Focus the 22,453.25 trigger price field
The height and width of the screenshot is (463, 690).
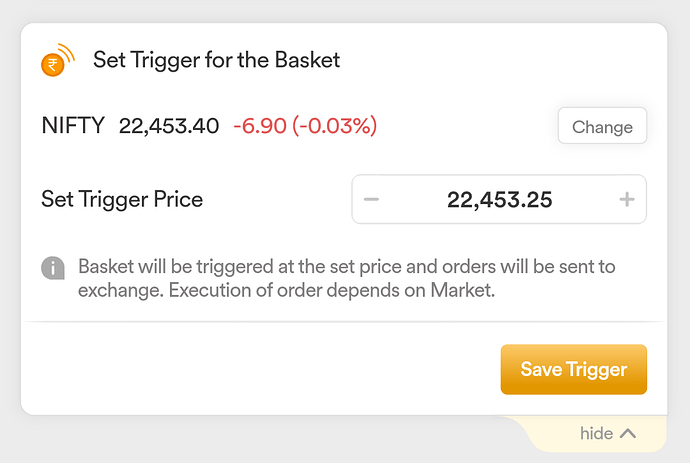click(x=499, y=199)
